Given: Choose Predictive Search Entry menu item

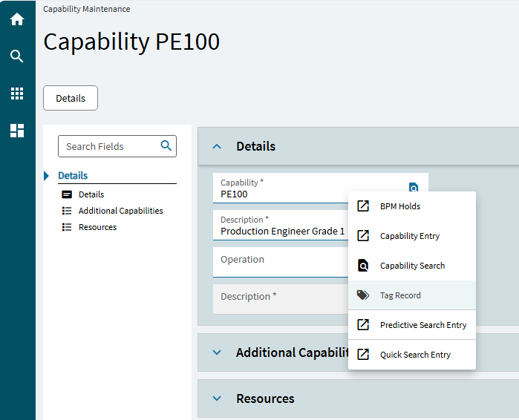Looking at the screenshot, I should pyautogui.click(x=423, y=325).
